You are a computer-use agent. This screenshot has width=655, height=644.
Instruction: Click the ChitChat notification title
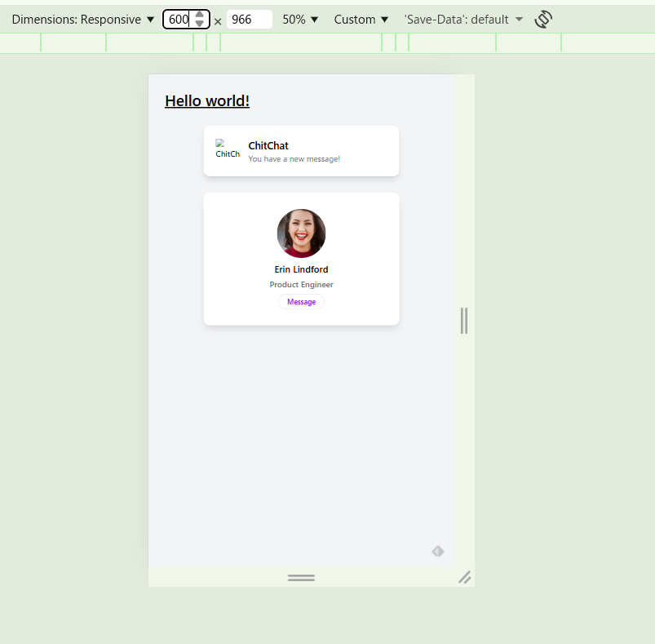point(268,145)
